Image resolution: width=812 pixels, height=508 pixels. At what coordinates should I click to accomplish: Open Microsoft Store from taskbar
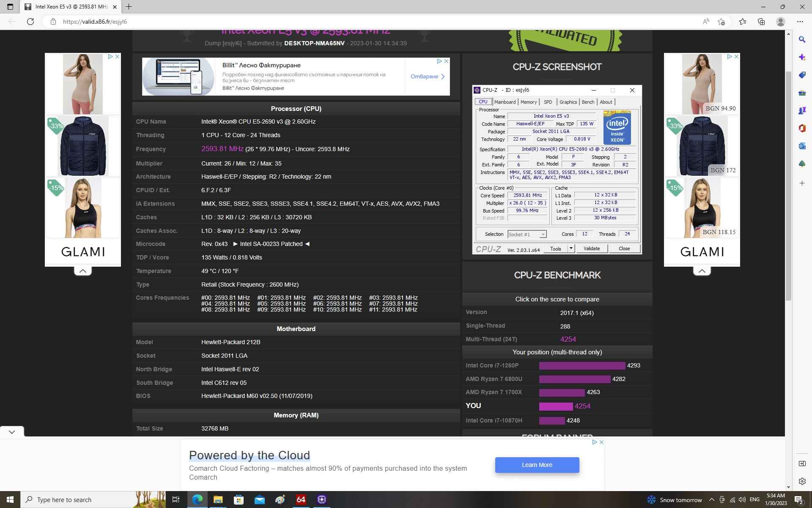(239, 500)
